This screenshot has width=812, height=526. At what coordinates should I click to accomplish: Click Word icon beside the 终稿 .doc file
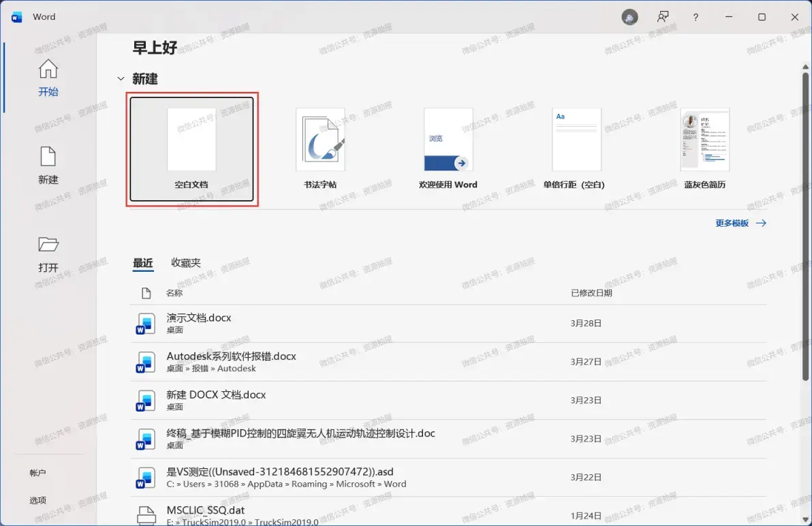point(146,439)
